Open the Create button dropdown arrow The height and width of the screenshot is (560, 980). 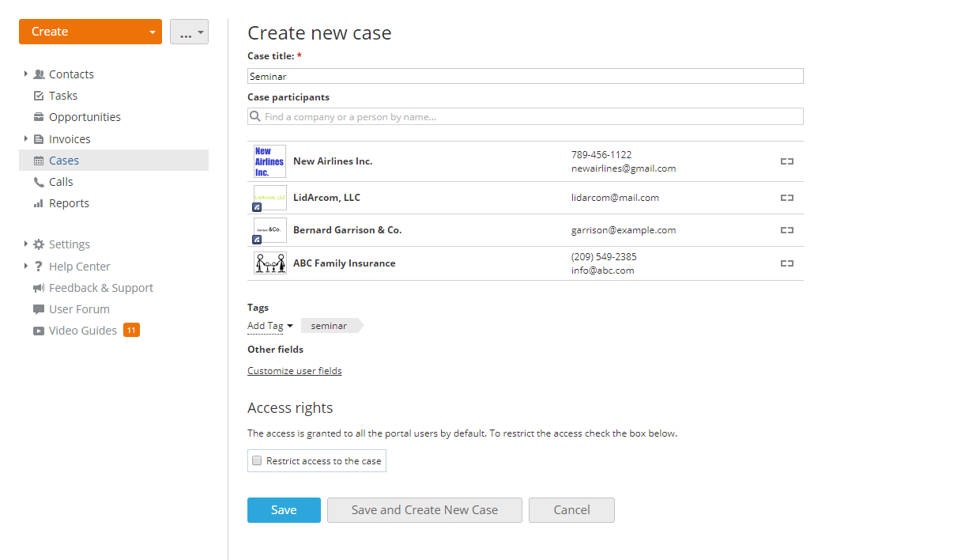point(152,31)
